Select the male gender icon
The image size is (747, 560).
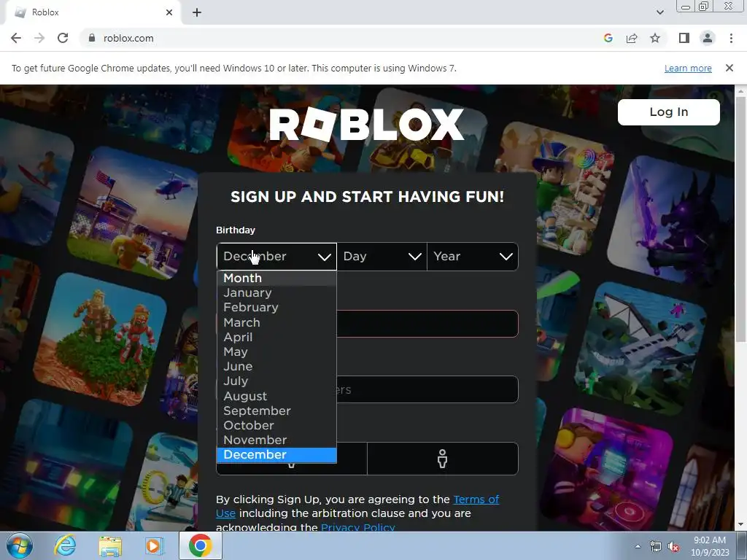click(x=443, y=459)
